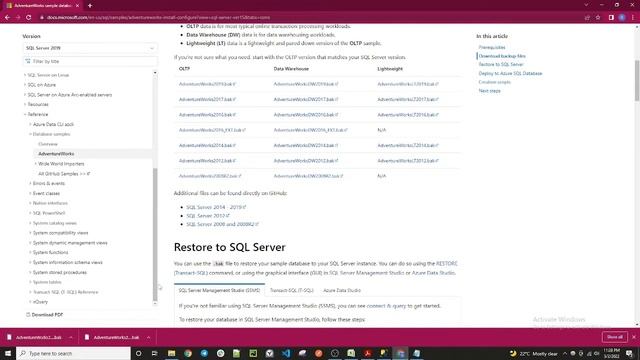Viewport: 640px width, 360px height.
Task: Close the downloads shelf
Action: coord(634,337)
